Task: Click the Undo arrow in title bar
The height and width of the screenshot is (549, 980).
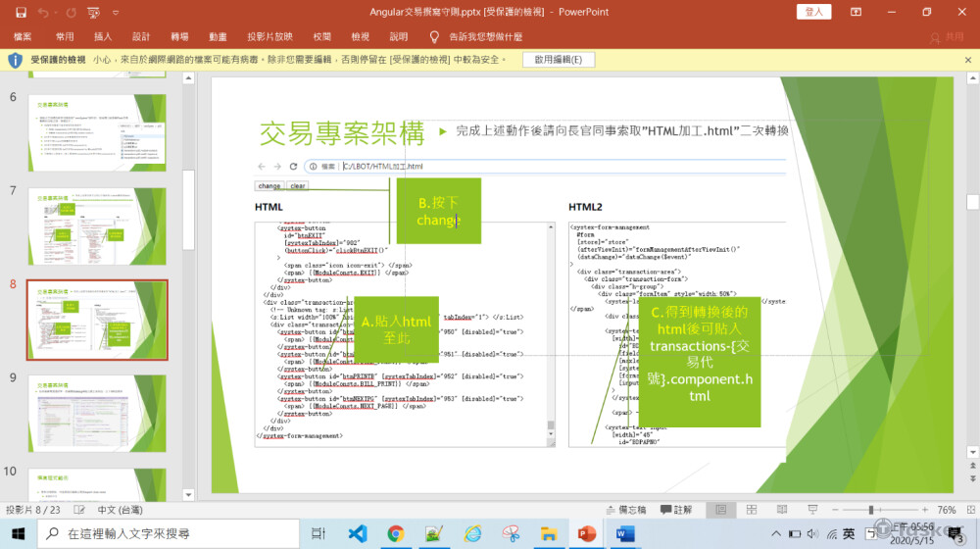Action: click(x=43, y=12)
